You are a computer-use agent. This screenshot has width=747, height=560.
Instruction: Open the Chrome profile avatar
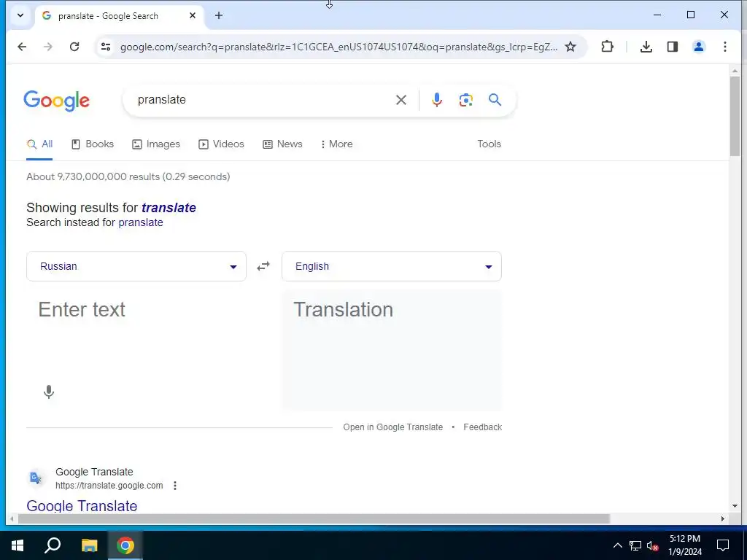click(698, 47)
